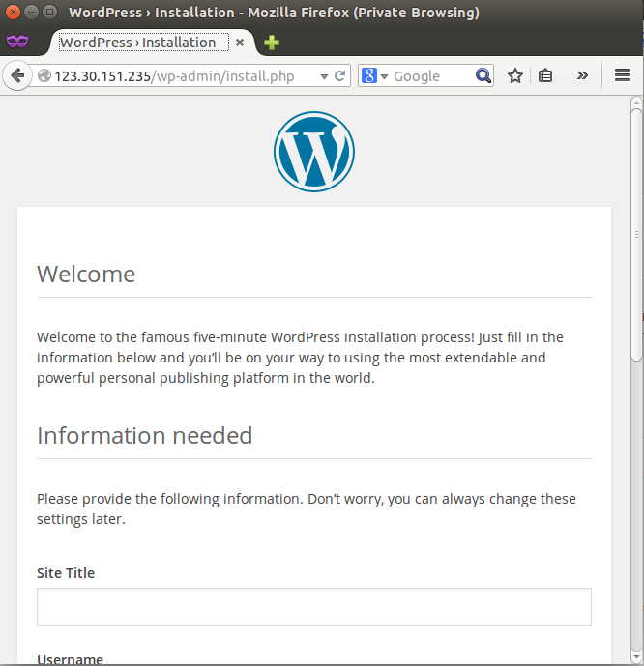
Task: Show bookmarks list icon
Action: 545,76
